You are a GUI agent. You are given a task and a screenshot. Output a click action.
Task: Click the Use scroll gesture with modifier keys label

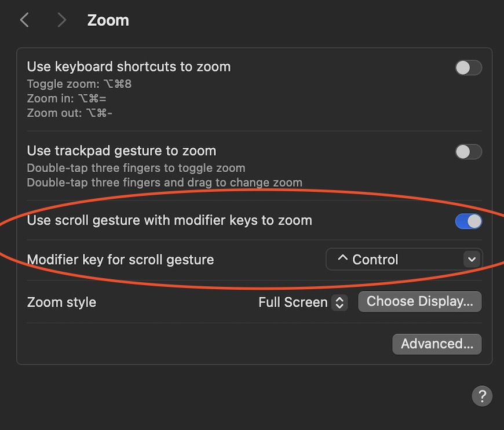point(170,221)
